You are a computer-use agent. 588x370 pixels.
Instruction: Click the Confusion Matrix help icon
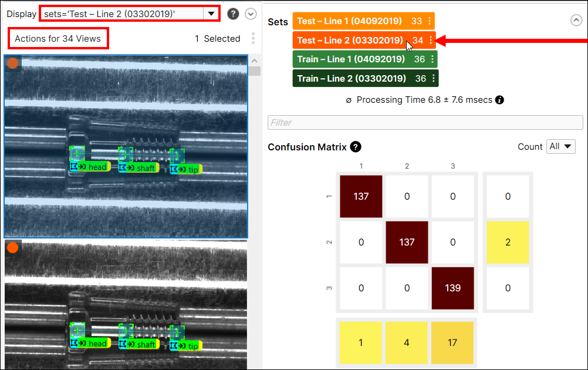coord(356,147)
